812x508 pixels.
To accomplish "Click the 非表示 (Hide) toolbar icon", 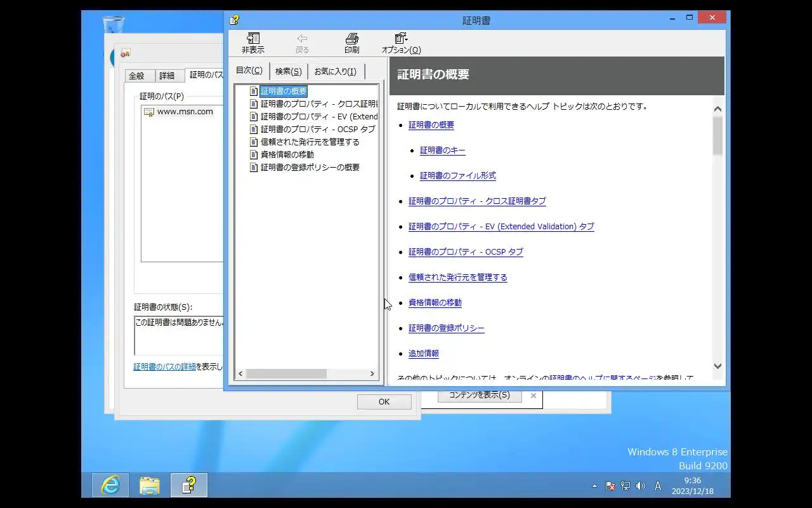I will click(252, 43).
